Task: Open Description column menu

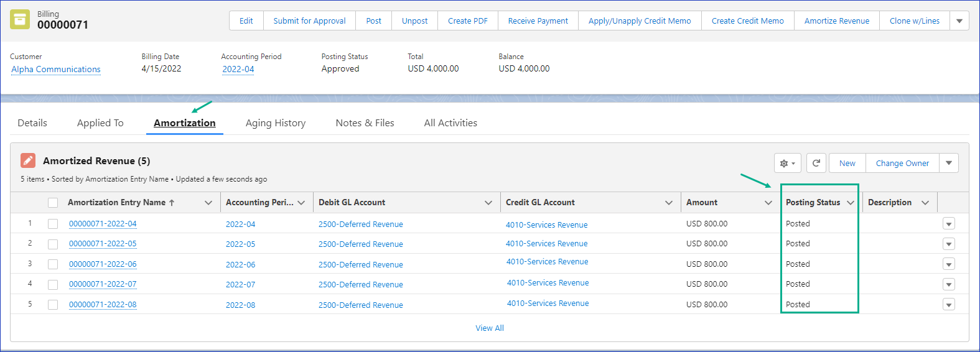Action: (925, 203)
